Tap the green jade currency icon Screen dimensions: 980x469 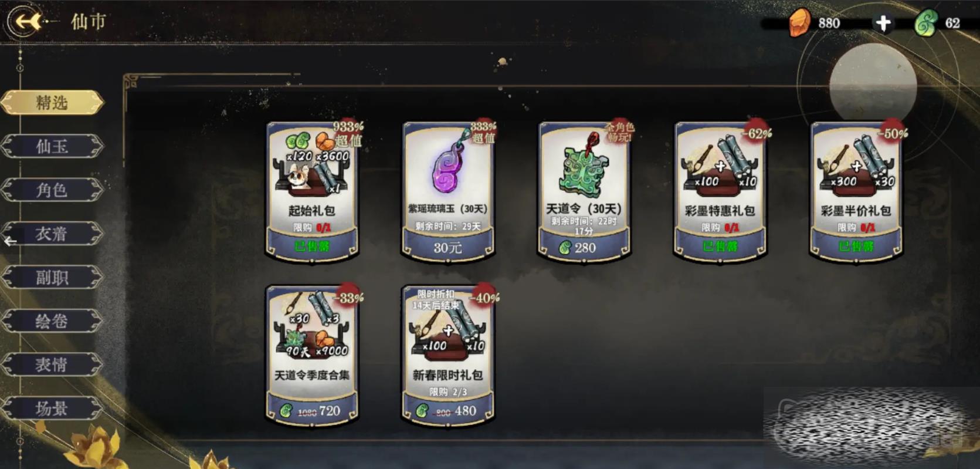(925, 23)
